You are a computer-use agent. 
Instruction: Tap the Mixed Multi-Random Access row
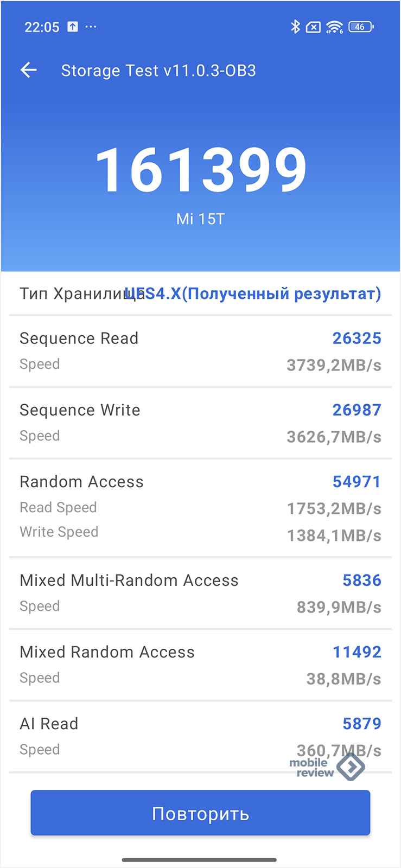[200, 593]
